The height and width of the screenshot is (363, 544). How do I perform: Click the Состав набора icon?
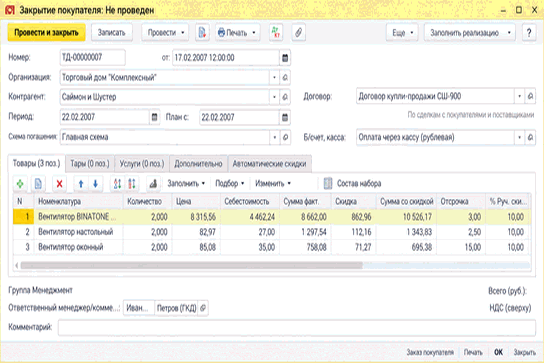point(328,184)
